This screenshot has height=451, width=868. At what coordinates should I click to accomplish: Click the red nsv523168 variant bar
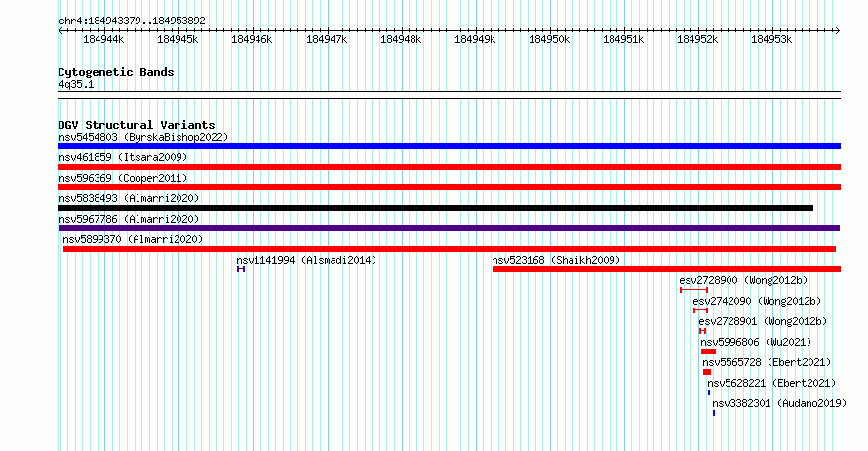666,269
